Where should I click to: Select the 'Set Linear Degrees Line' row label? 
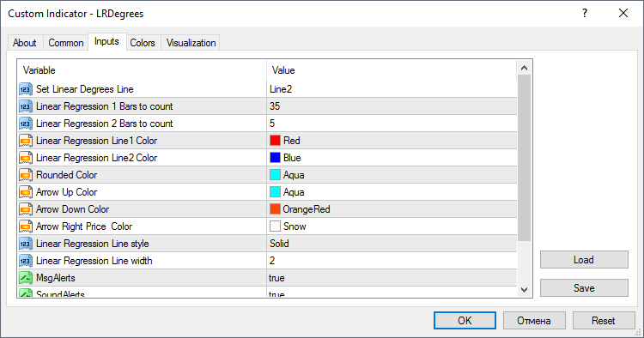point(85,89)
